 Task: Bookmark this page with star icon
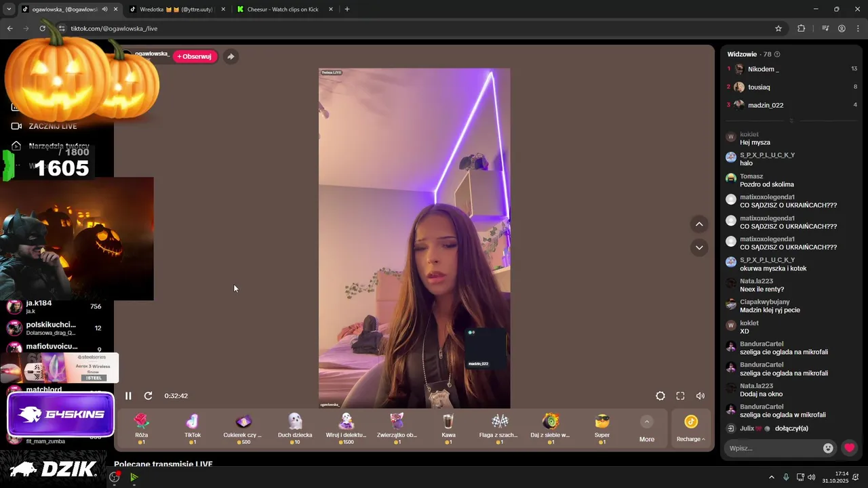778,28
